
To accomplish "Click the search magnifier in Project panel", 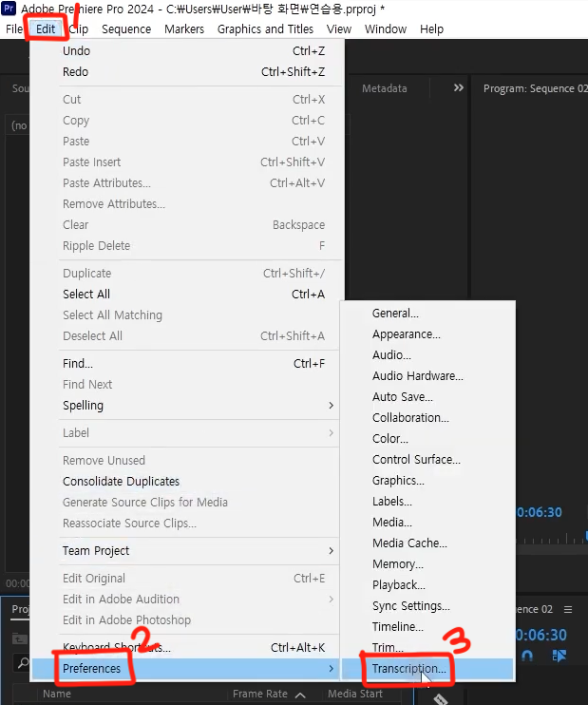I will coord(23,662).
